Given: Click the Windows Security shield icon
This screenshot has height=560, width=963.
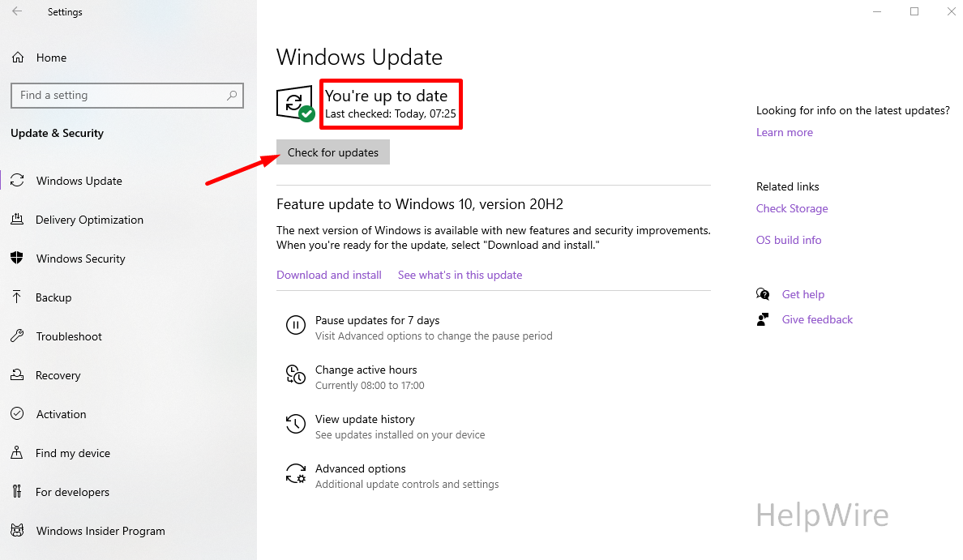Looking at the screenshot, I should (17, 258).
